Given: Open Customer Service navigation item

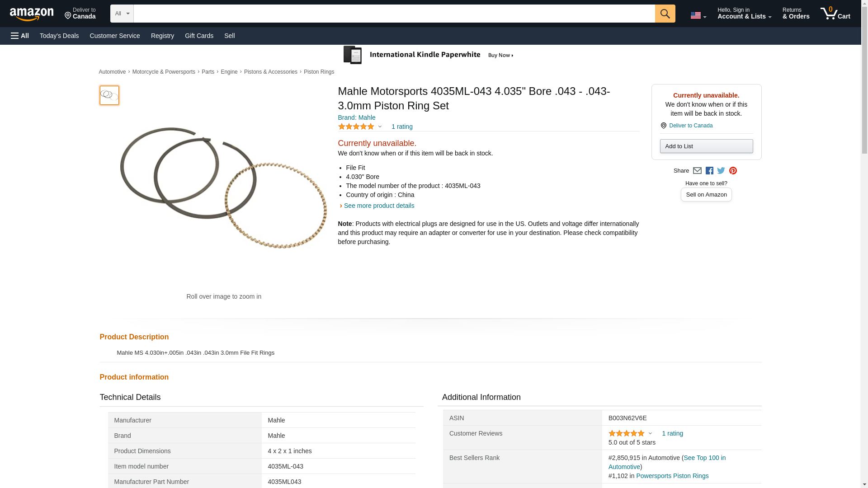Looking at the screenshot, I should [x=115, y=36].
